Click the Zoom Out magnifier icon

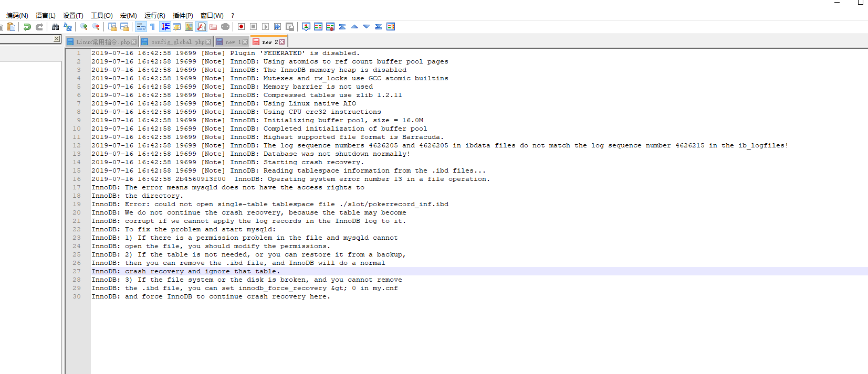click(96, 27)
